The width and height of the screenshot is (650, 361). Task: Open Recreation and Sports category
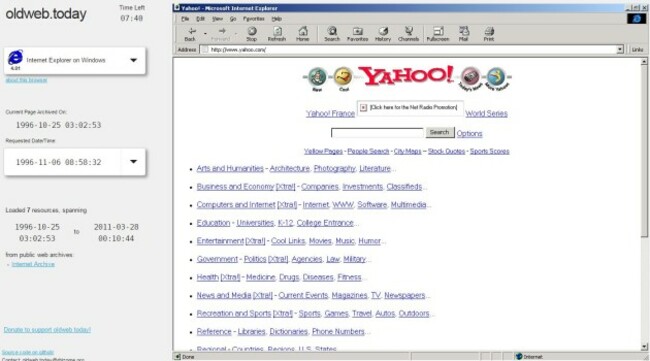click(234, 313)
